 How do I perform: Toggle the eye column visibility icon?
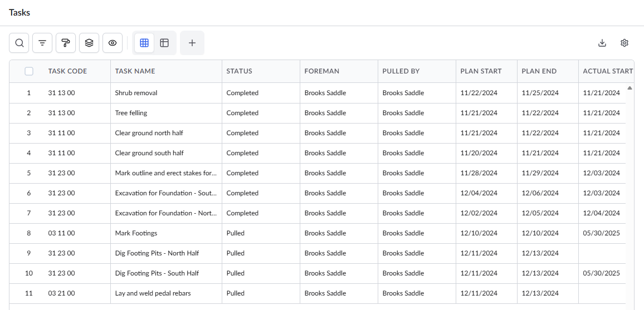113,43
